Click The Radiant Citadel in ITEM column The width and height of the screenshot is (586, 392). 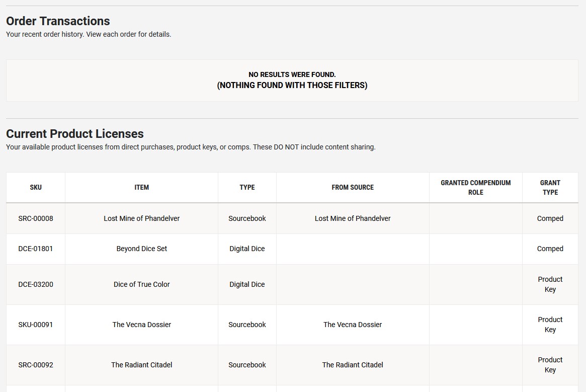coord(141,365)
